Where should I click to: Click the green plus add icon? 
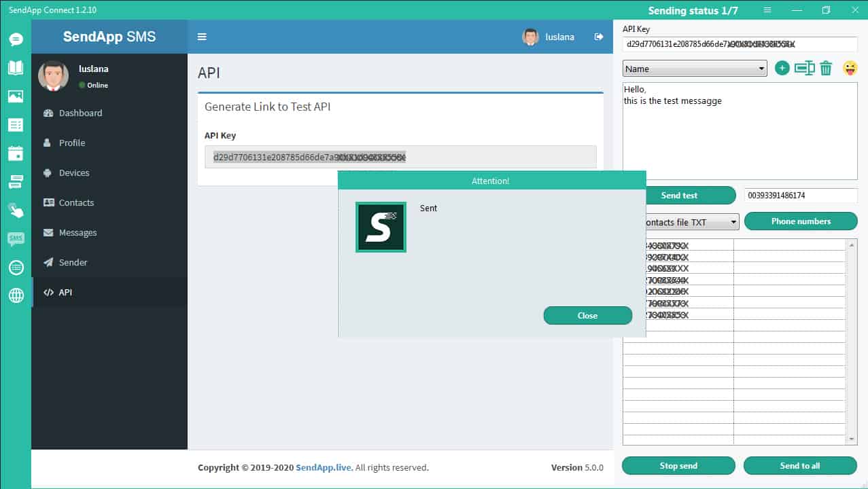pos(782,68)
